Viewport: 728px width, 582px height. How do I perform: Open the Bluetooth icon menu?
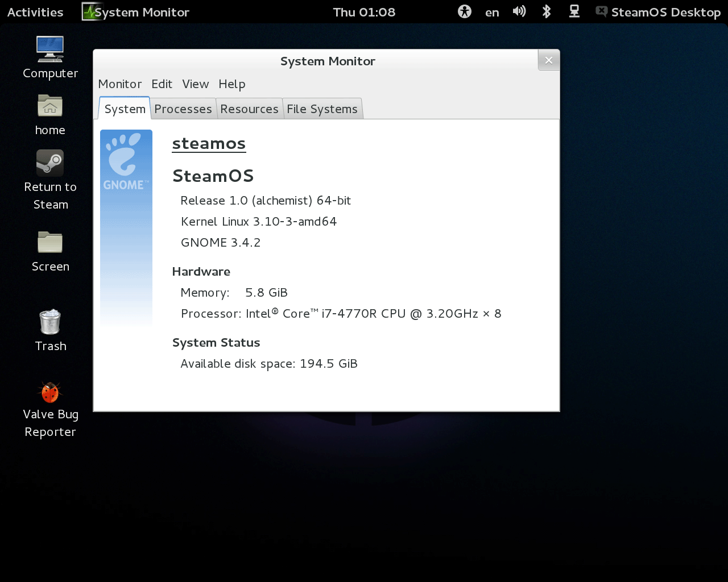pyautogui.click(x=547, y=11)
